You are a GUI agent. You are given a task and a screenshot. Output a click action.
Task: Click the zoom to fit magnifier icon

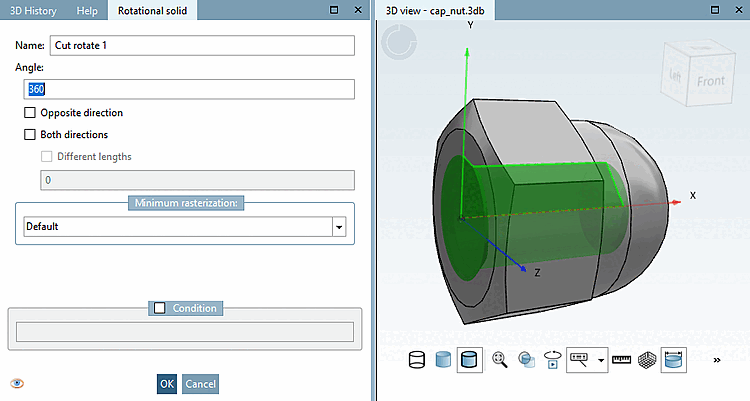coord(499,358)
